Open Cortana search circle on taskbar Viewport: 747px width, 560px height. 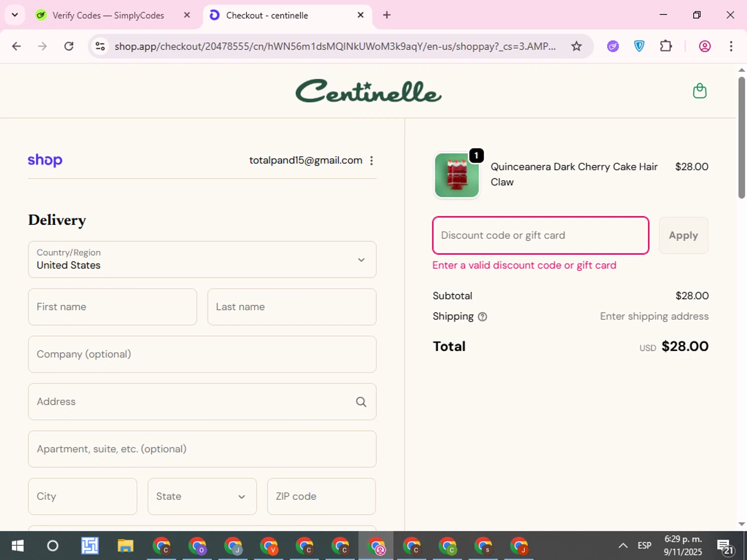click(x=52, y=546)
